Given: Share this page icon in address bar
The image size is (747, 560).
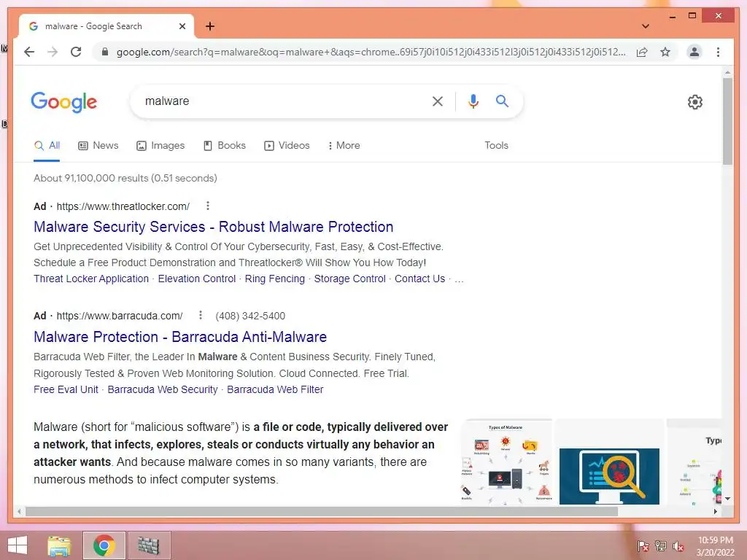Looking at the screenshot, I should point(642,52).
